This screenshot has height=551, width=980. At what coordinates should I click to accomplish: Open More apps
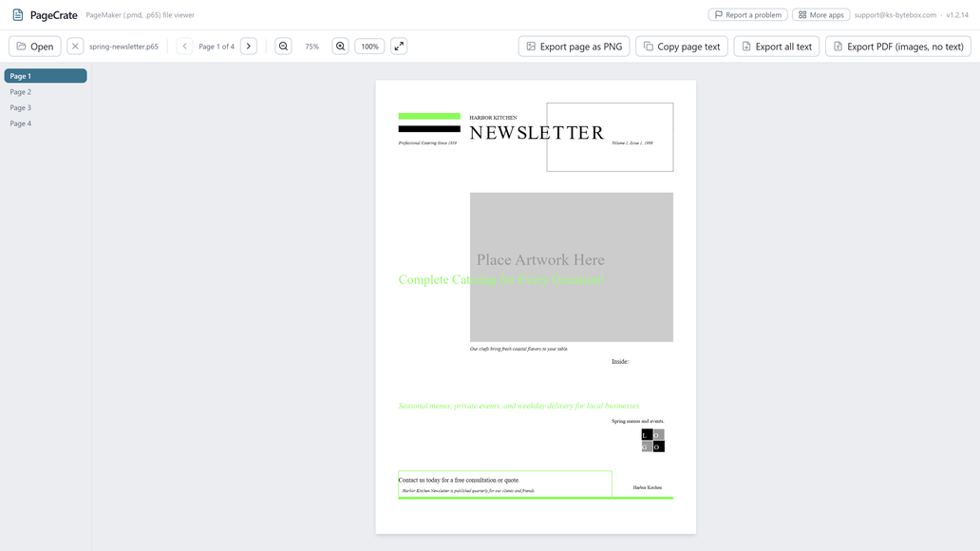[x=820, y=14]
